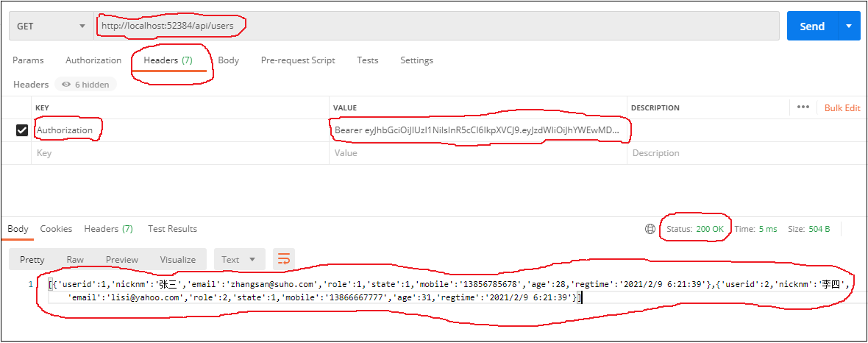This screenshot has width=868, height=343.
Task: Open the request Settings tab
Action: click(x=417, y=60)
